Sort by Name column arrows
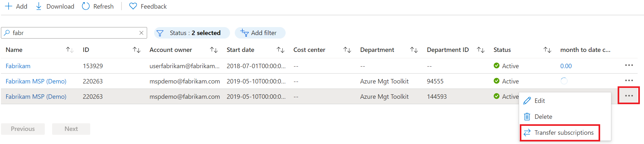Screen dimensions: 644x144 70,50
